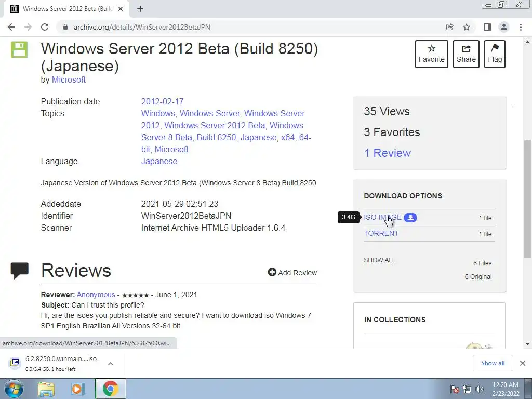Open the Windows Server 2012 Beta topic link
Screen dimensions: 532x399
click(215, 125)
